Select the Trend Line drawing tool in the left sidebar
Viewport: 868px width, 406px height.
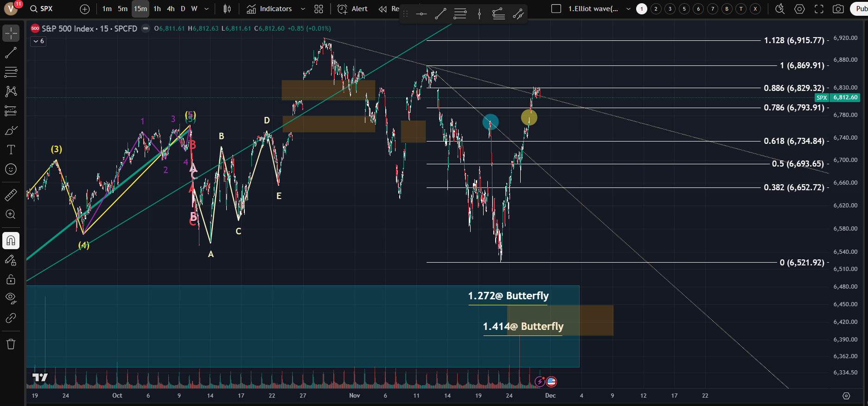(x=11, y=53)
